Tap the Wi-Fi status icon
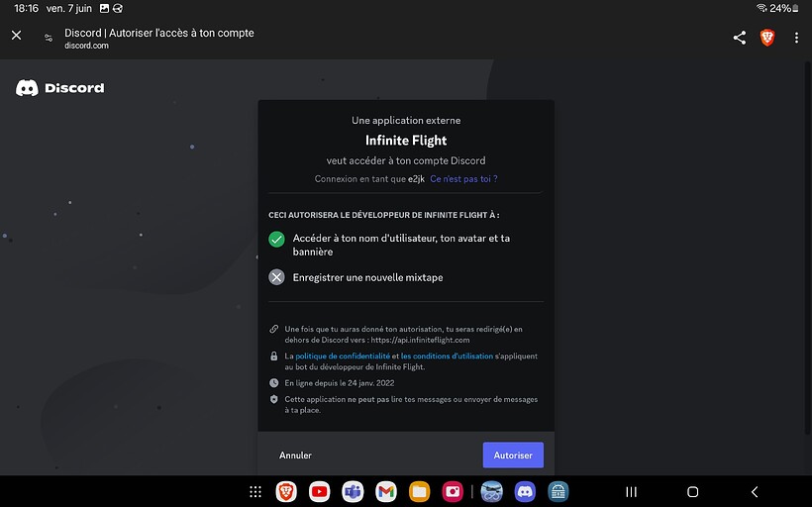Viewport: 812px width, 507px height. 761,8
